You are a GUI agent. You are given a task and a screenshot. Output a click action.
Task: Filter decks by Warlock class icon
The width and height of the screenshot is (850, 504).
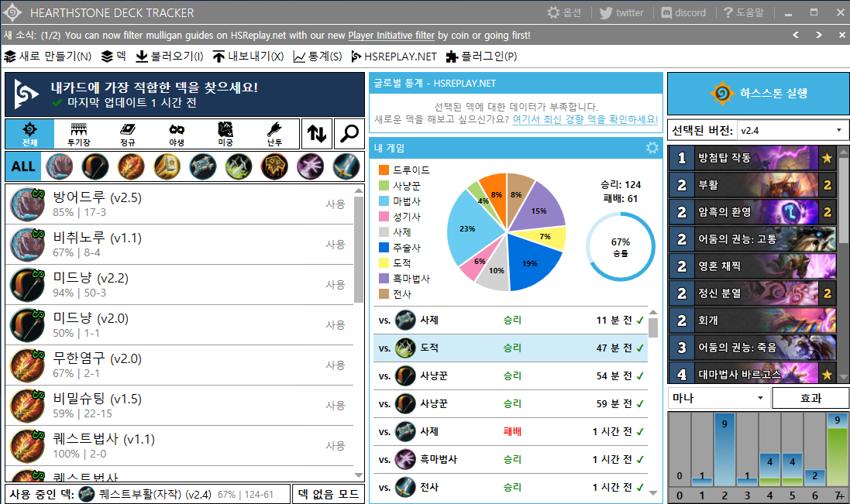[x=310, y=166]
